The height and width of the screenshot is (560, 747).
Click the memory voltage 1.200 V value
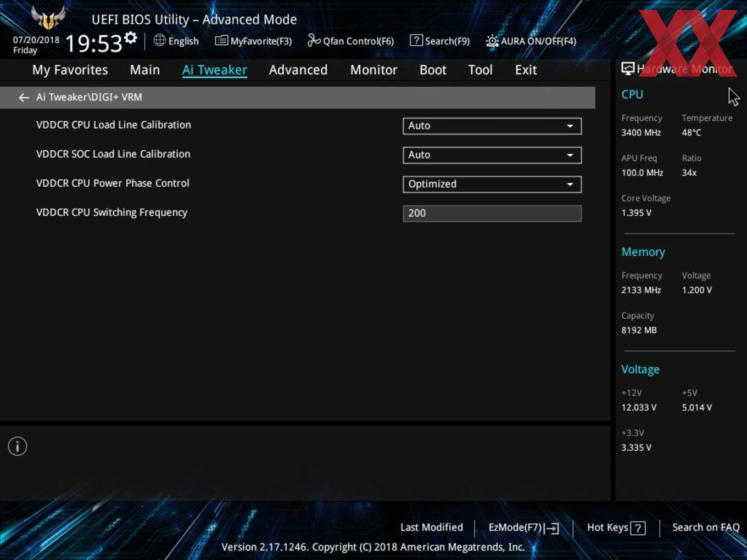[696, 290]
